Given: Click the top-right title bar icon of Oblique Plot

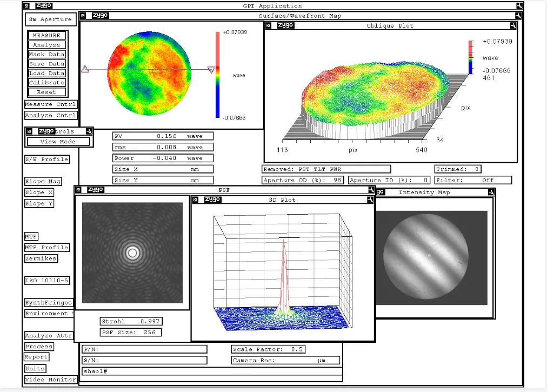Looking at the screenshot, I should pos(512,25).
